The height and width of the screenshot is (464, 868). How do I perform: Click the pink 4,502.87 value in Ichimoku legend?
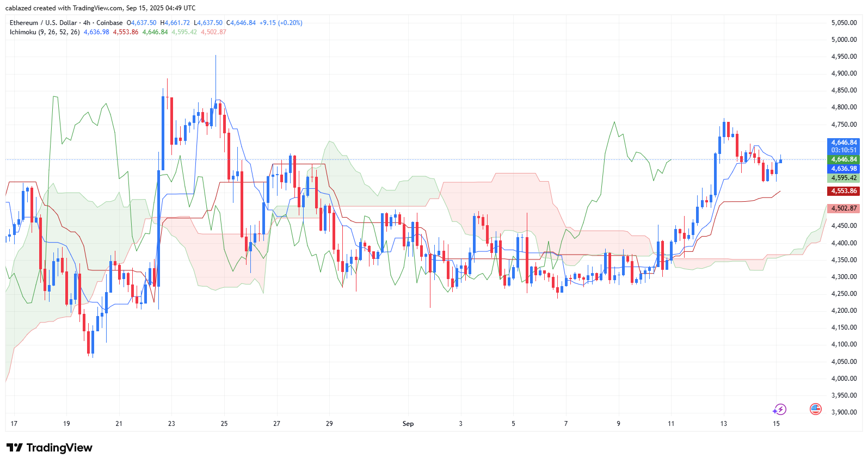point(213,32)
